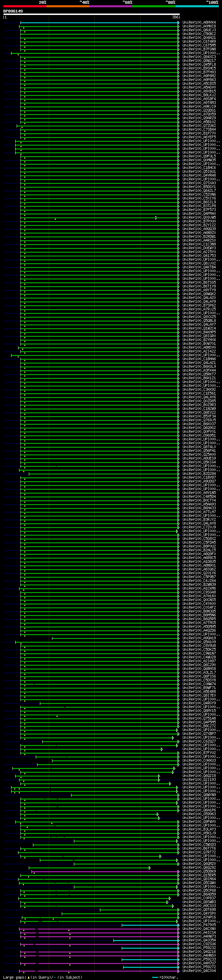
Task: Select the UniRef100_Q4CX04 label
Action: click(199, 971)
